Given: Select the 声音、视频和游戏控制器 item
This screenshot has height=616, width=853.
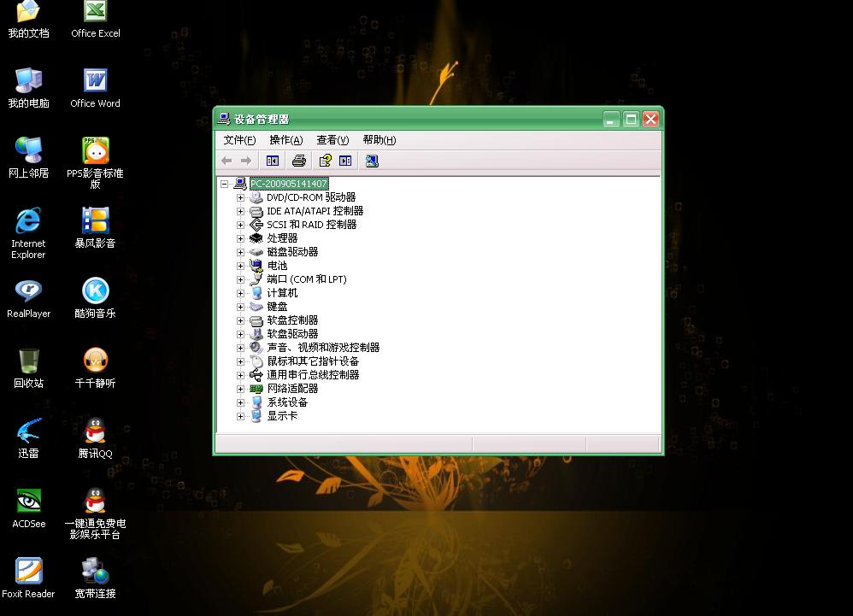Looking at the screenshot, I should point(323,348).
